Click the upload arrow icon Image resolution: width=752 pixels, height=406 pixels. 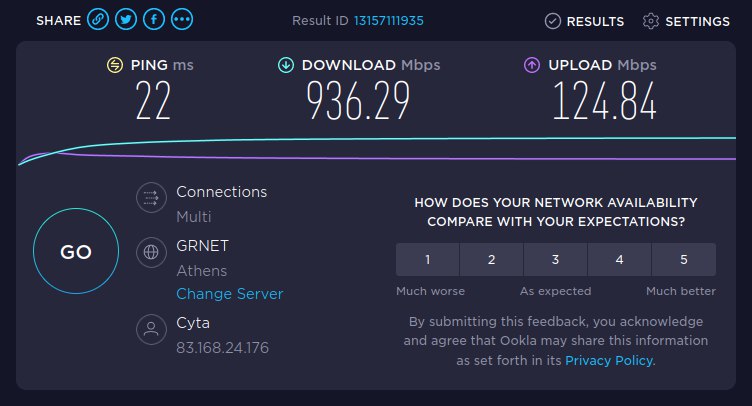coord(532,66)
